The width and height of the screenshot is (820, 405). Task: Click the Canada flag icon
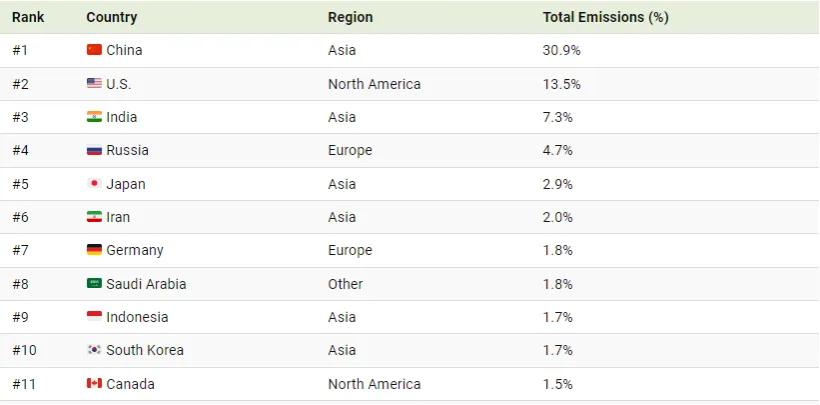pyautogui.click(x=94, y=384)
